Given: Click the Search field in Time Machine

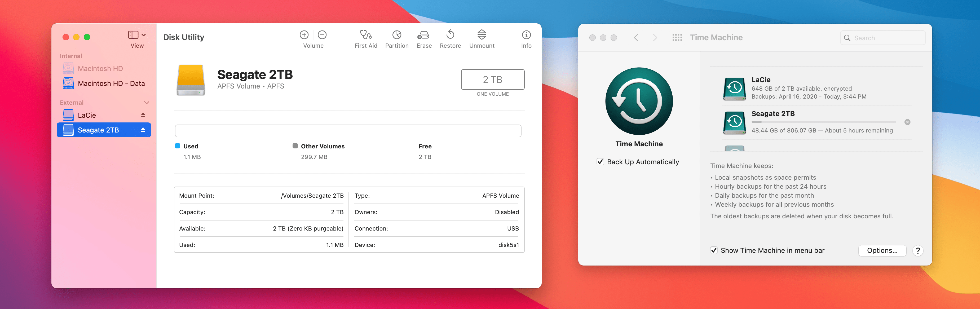Looking at the screenshot, I should 882,38.
